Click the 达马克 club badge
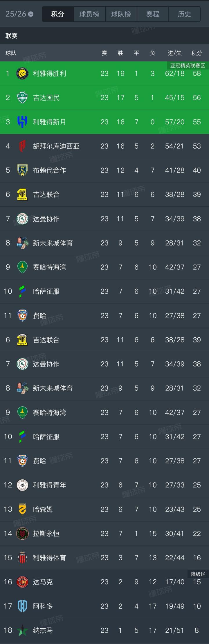 point(22,582)
